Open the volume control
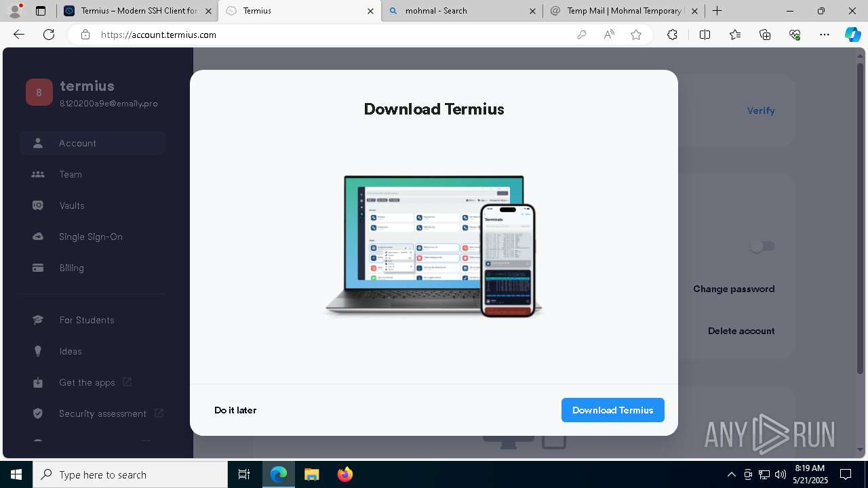This screenshot has width=868, height=488. pyautogui.click(x=780, y=474)
